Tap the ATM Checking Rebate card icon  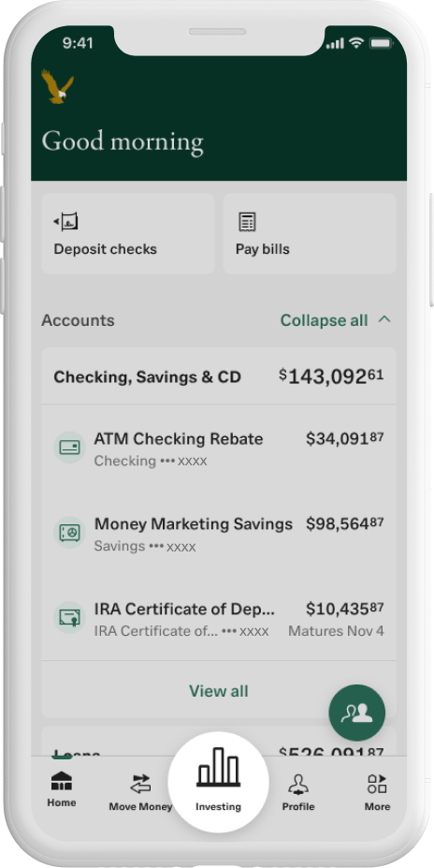pos(69,448)
